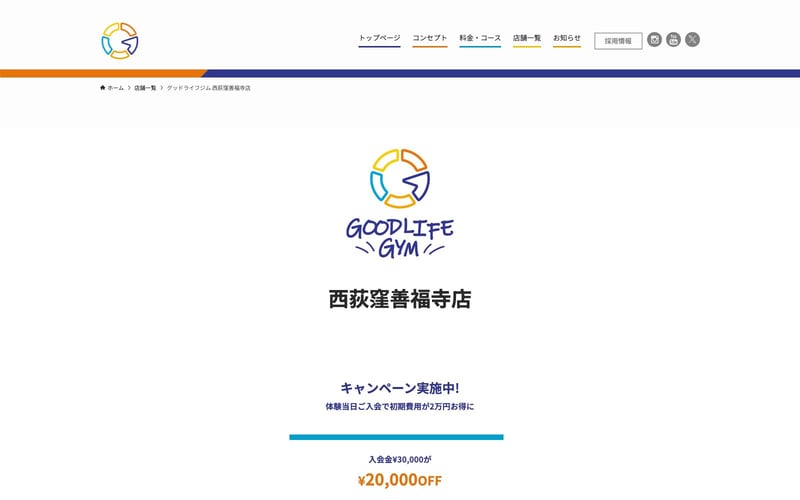The height and width of the screenshot is (500, 800).
Task: Click the ホーム breadcrumb link
Action: (115, 88)
